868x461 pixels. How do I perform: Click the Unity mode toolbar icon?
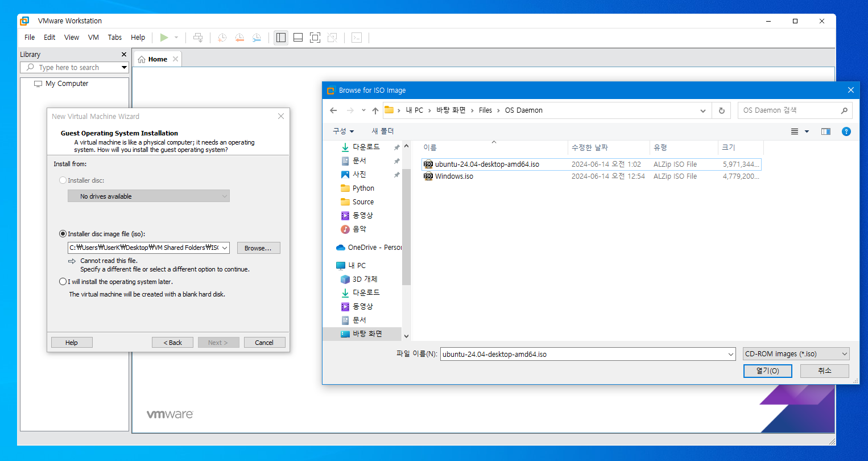(332, 38)
